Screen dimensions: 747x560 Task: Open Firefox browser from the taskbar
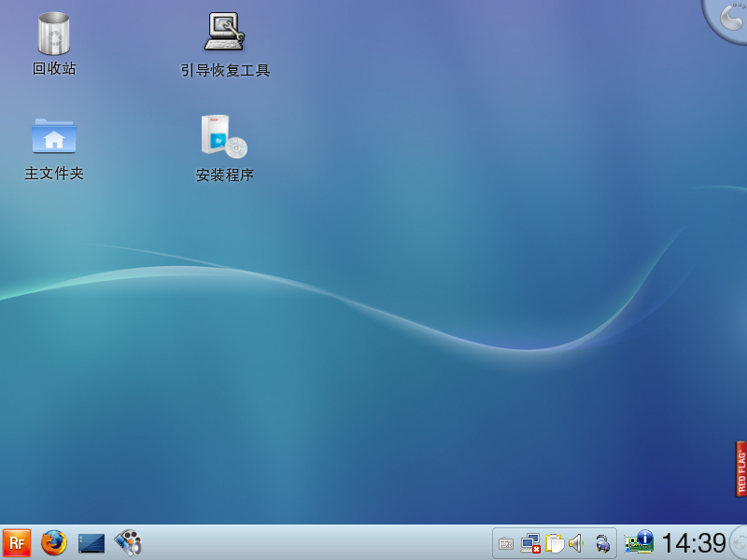[x=54, y=542]
